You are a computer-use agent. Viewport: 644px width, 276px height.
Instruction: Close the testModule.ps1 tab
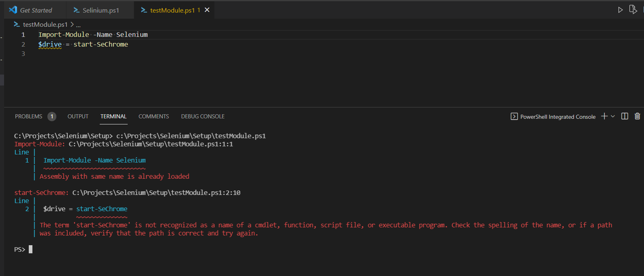(207, 10)
